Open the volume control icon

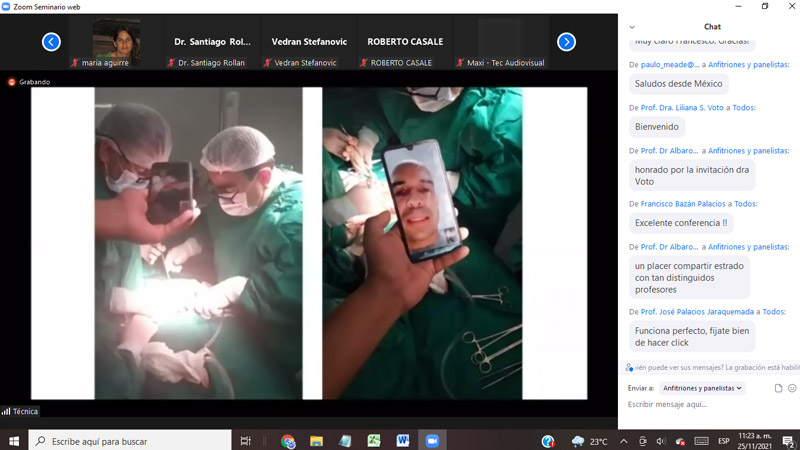pyautogui.click(x=661, y=441)
